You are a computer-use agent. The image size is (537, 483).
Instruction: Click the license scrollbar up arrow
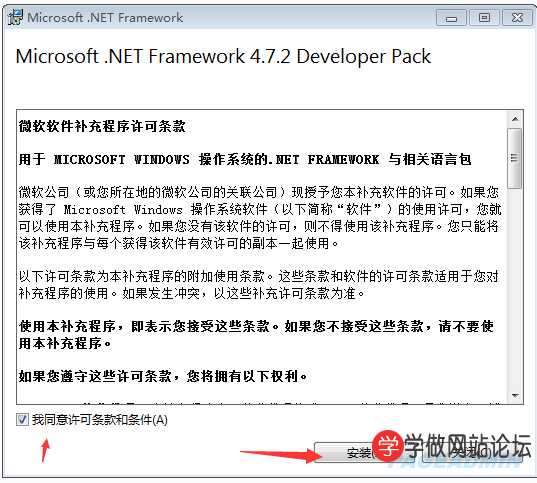tap(515, 119)
